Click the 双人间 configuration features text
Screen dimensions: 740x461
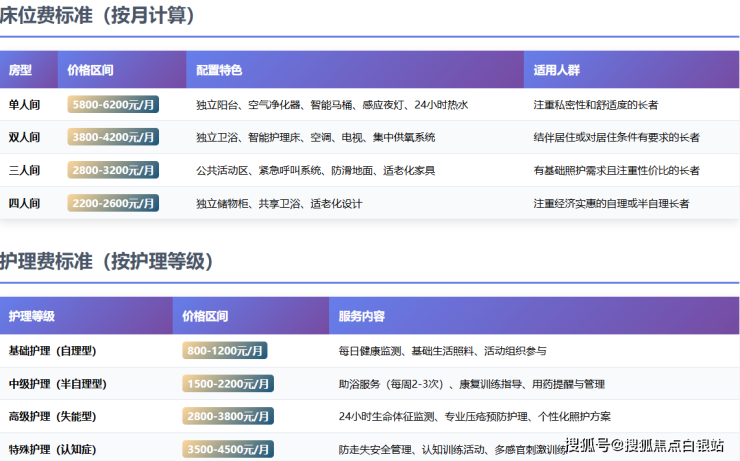(315, 137)
